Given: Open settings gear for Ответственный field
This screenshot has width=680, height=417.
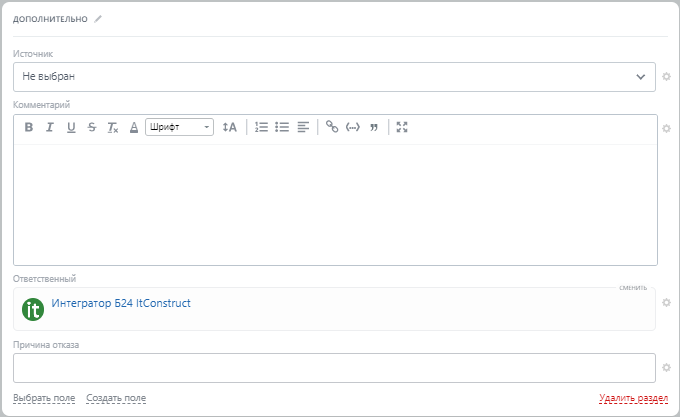Looking at the screenshot, I should pyautogui.click(x=667, y=303).
